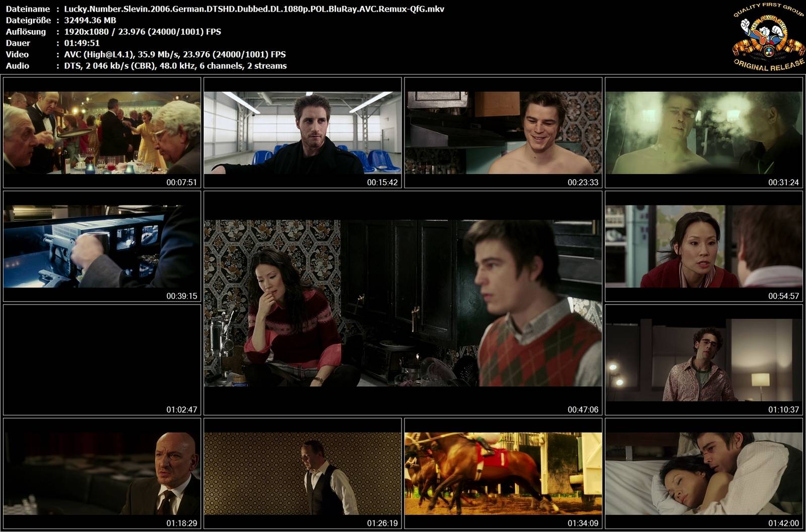Open the shirtless smiling man thumbnail
Screen dimensions: 806x532
[503, 133]
